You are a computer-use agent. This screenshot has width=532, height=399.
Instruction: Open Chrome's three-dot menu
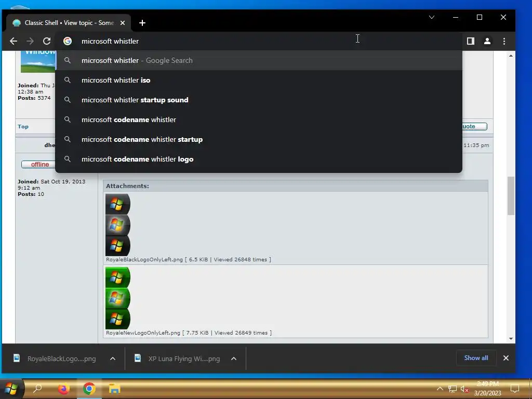point(504,41)
